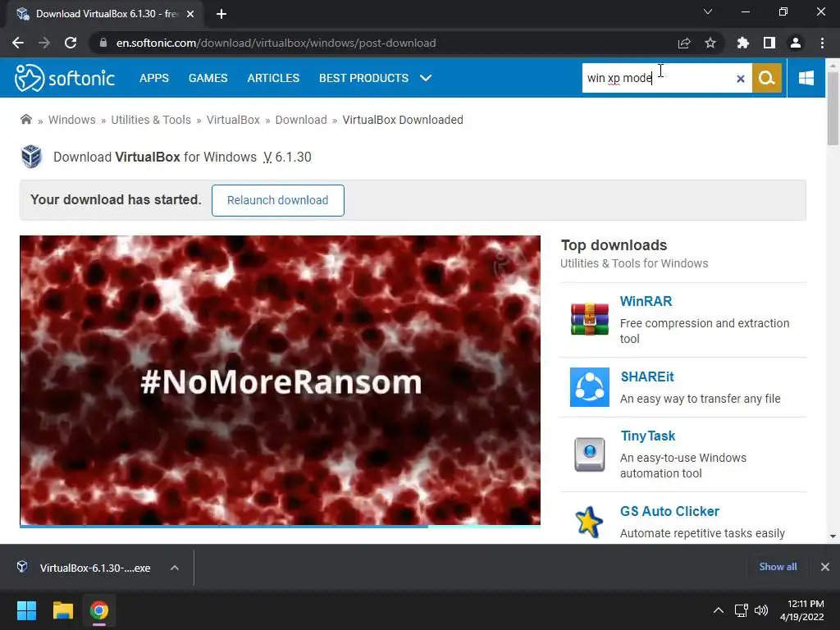Open the WinRAR icon
This screenshot has width=840, height=630.
pos(589,319)
